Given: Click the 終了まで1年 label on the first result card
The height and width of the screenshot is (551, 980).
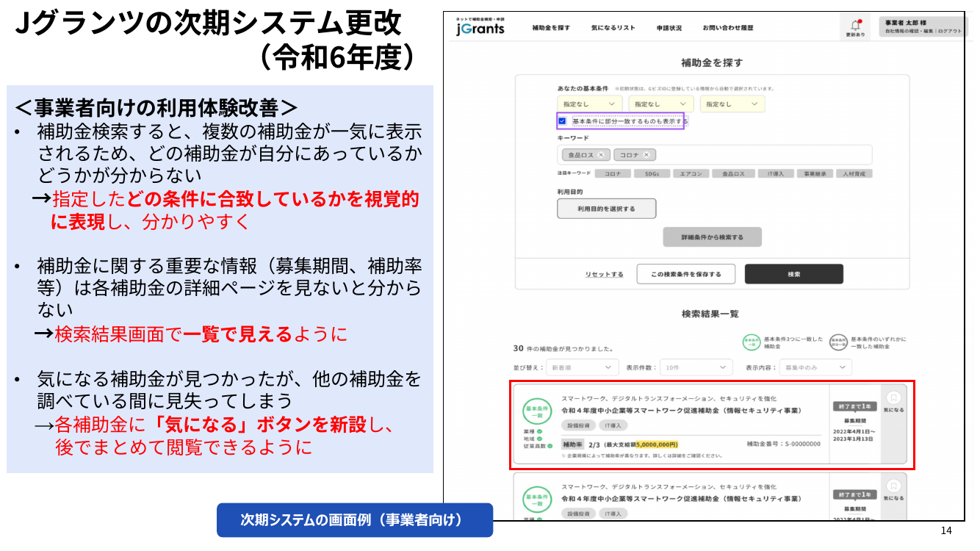Looking at the screenshot, I should (855, 406).
